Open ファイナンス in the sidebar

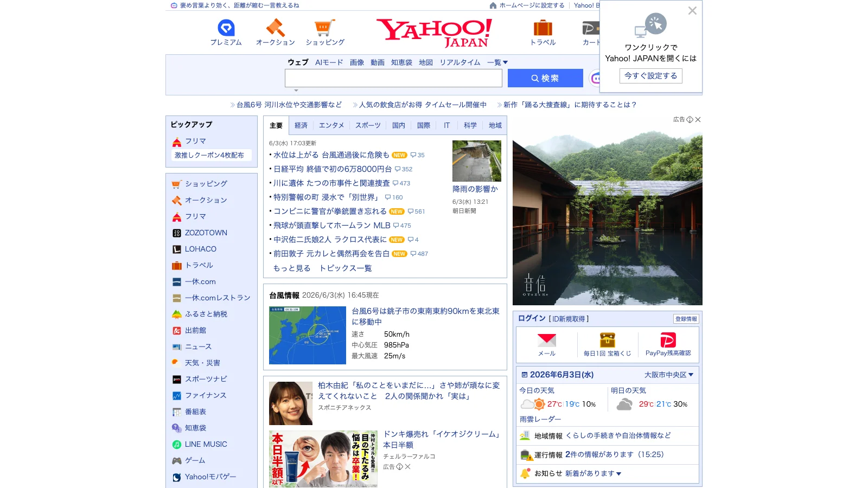point(206,395)
